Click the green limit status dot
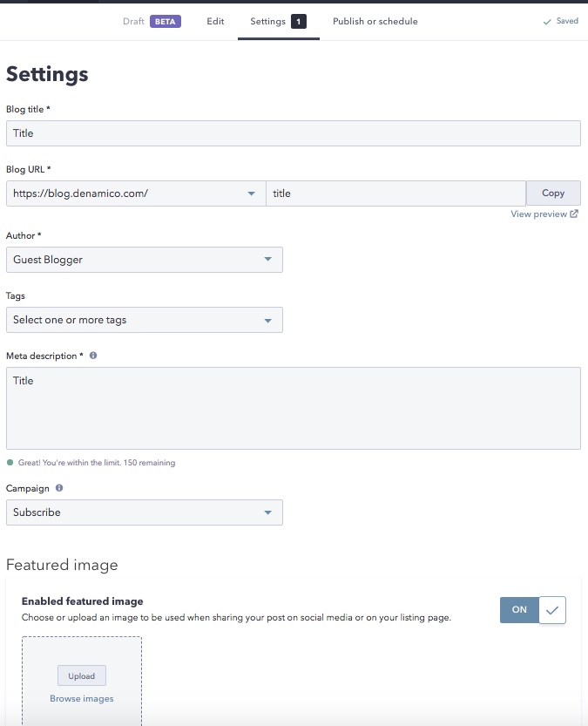 [x=10, y=462]
